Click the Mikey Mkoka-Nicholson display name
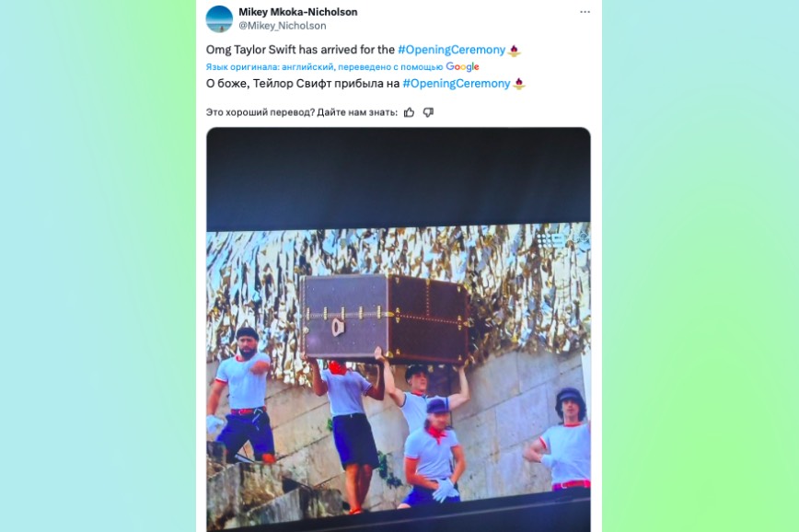 [298, 12]
